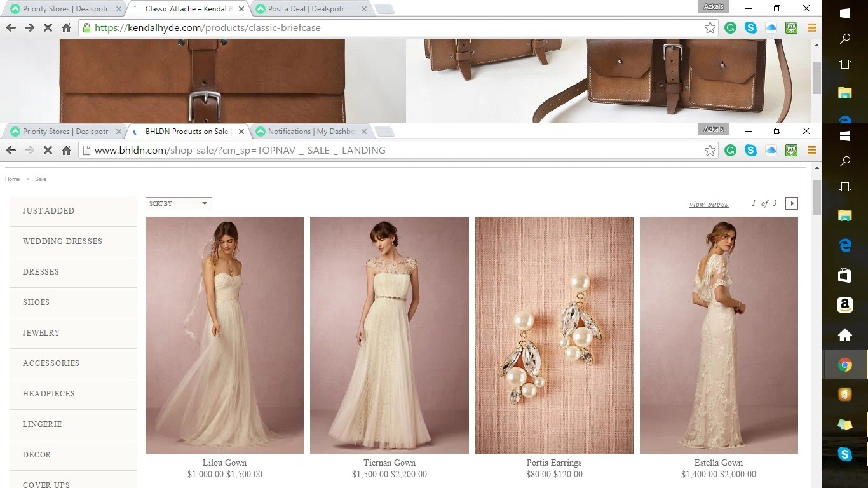Open Chrome menu in BHLDN window
This screenshot has width=868, height=488.
click(811, 150)
